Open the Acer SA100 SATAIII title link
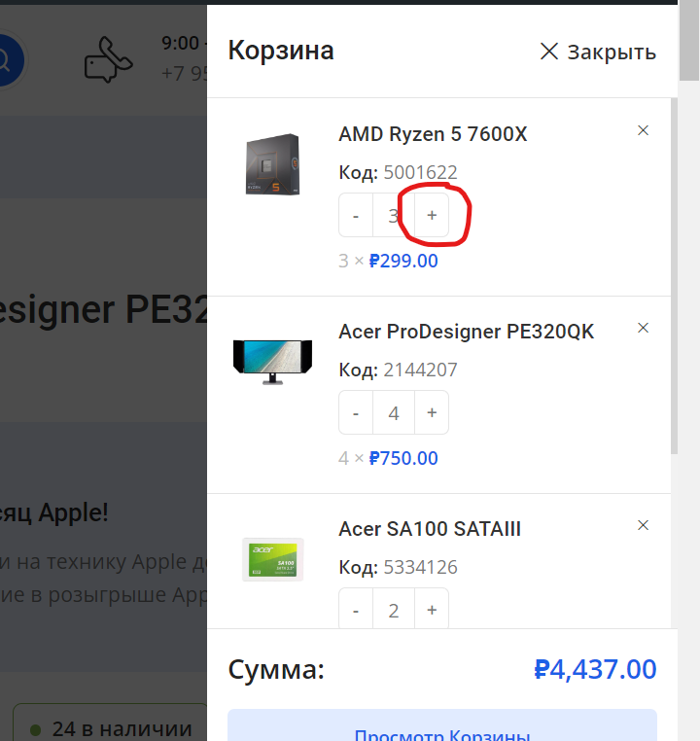 click(x=430, y=529)
